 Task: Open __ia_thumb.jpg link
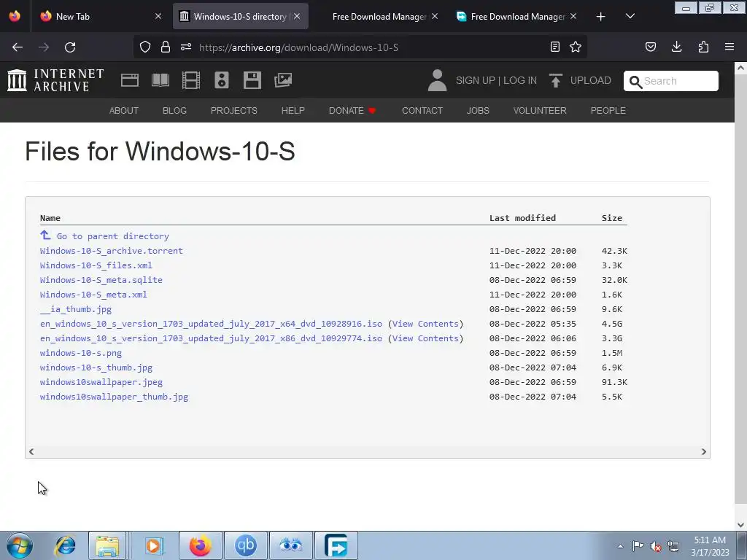pyautogui.click(x=76, y=309)
